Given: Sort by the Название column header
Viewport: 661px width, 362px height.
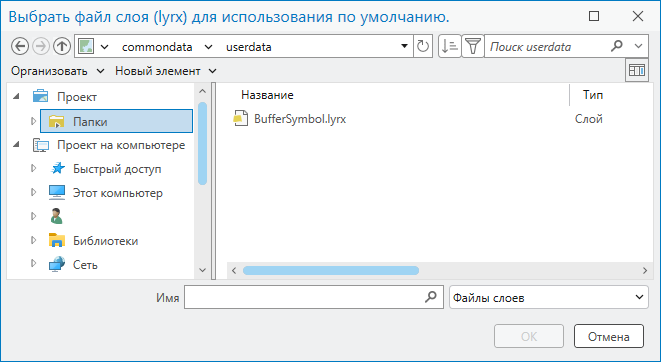Looking at the screenshot, I should [x=267, y=95].
